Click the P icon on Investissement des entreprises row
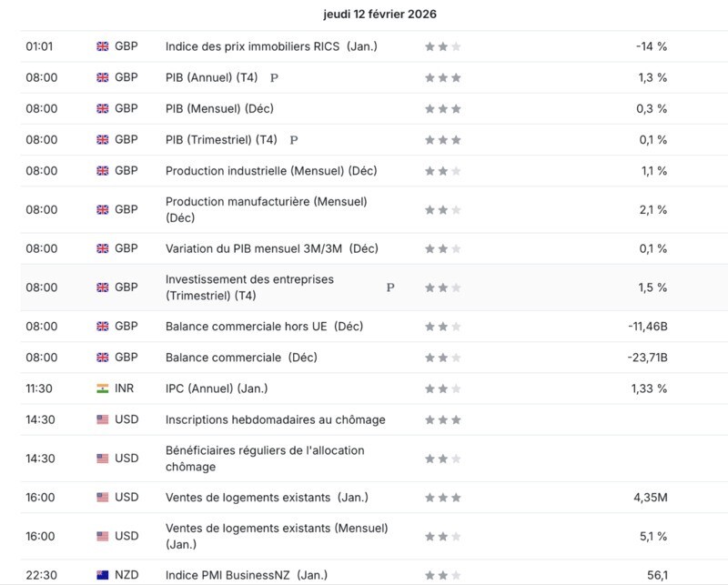 (390, 287)
